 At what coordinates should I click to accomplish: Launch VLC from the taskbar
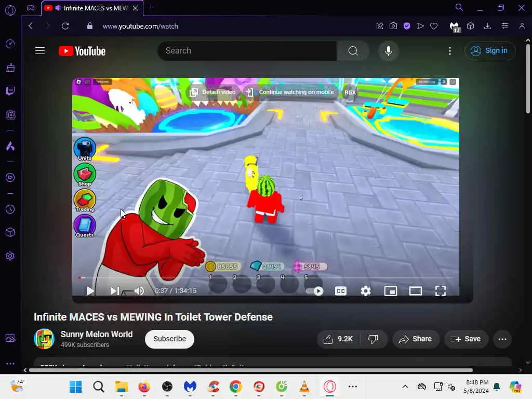[x=304, y=387]
